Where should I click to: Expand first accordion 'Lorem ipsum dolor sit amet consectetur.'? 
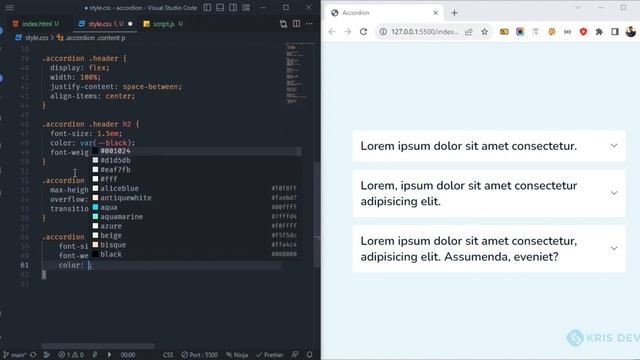pyautogui.click(x=489, y=146)
